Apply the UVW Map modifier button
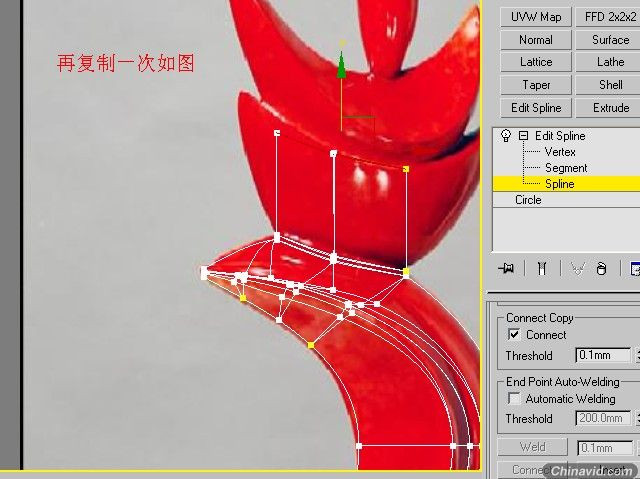 point(536,17)
